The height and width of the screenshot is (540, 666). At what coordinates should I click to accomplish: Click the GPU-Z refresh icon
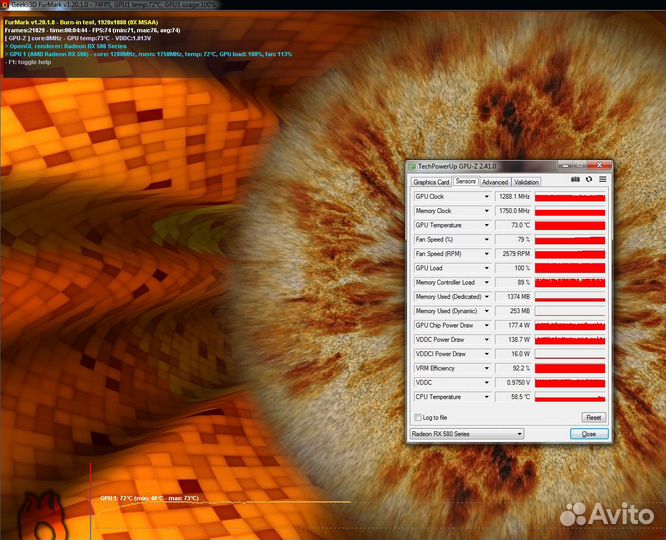tap(589, 179)
